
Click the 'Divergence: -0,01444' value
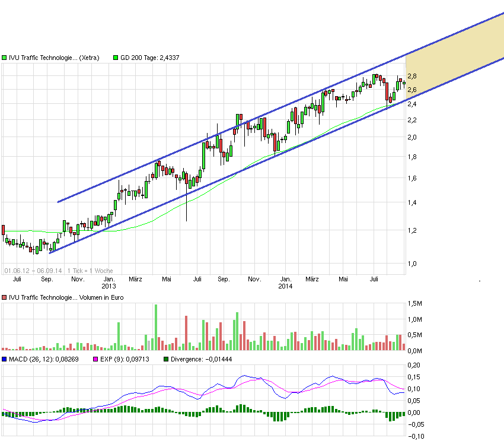tap(201, 359)
